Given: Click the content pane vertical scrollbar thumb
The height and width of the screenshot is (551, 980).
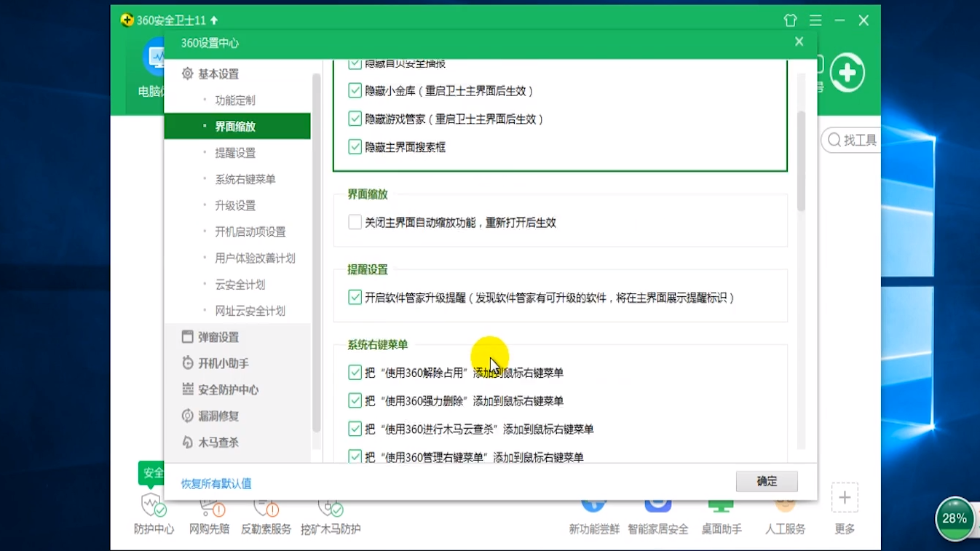Looking at the screenshot, I should (801, 161).
